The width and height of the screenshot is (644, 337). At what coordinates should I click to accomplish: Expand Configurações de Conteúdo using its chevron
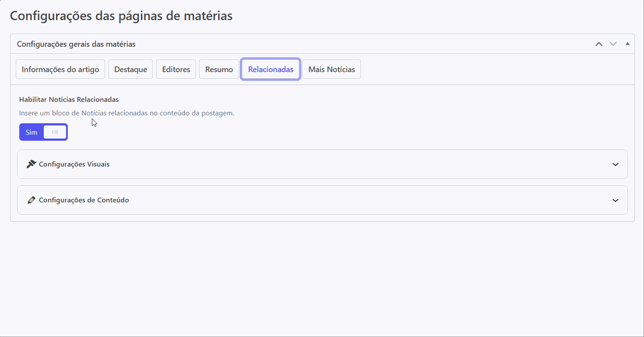click(615, 201)
